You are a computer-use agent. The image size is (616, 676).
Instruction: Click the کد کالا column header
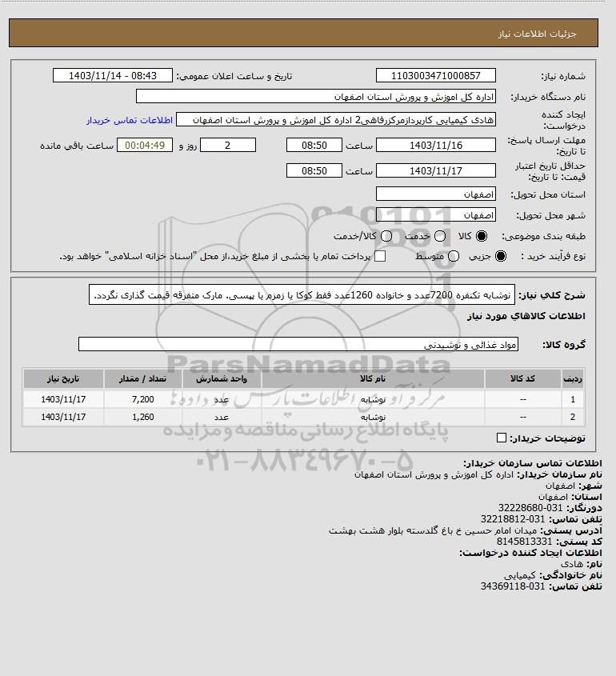coord(523,378)
